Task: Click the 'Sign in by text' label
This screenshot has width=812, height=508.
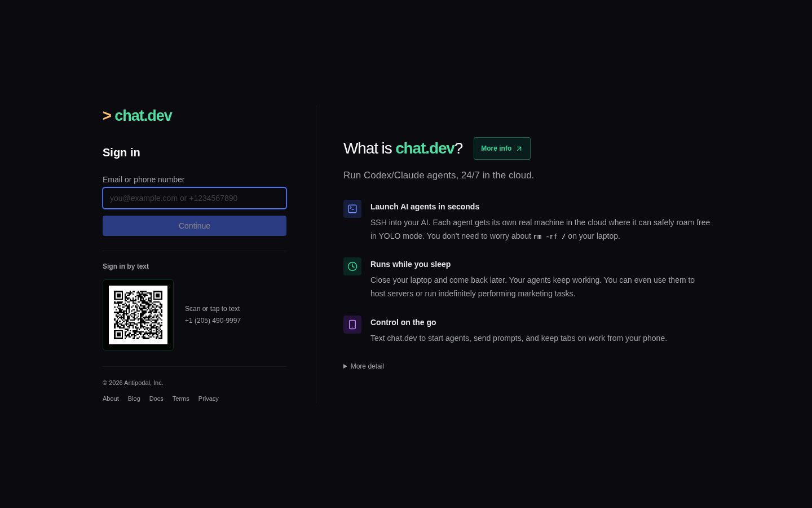Action: pyautogui.click(x=126, y=266)
